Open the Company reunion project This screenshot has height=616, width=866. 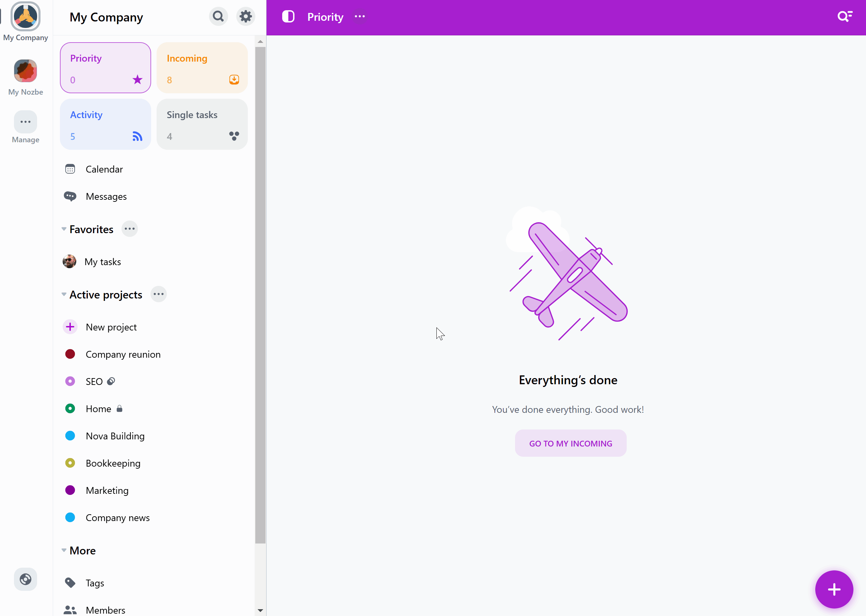[x=123, y=354]
